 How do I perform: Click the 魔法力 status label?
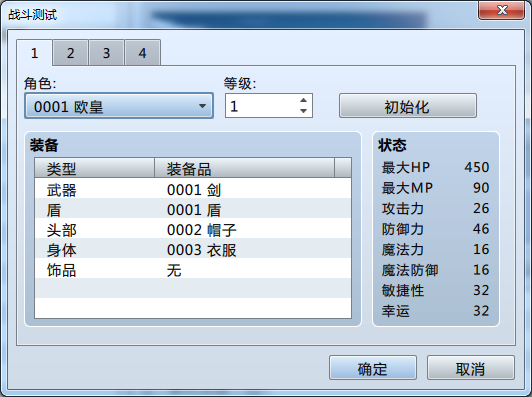tap(403, 249)
